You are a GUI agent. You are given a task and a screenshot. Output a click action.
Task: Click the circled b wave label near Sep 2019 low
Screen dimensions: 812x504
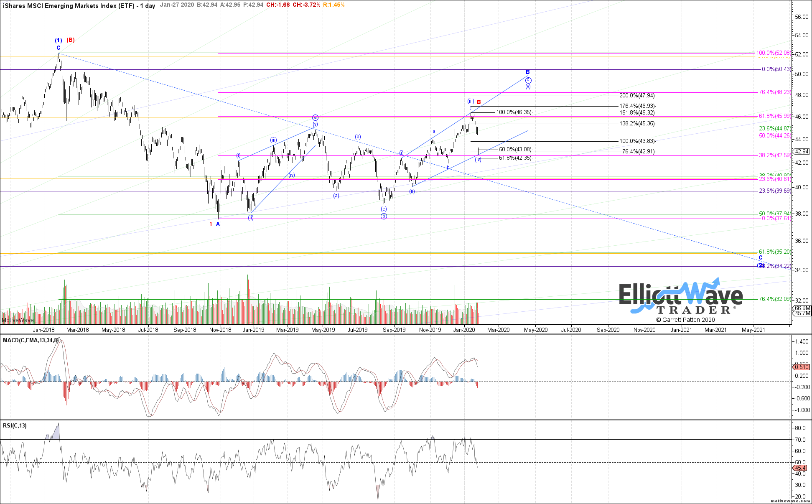(x=384, y=216)
